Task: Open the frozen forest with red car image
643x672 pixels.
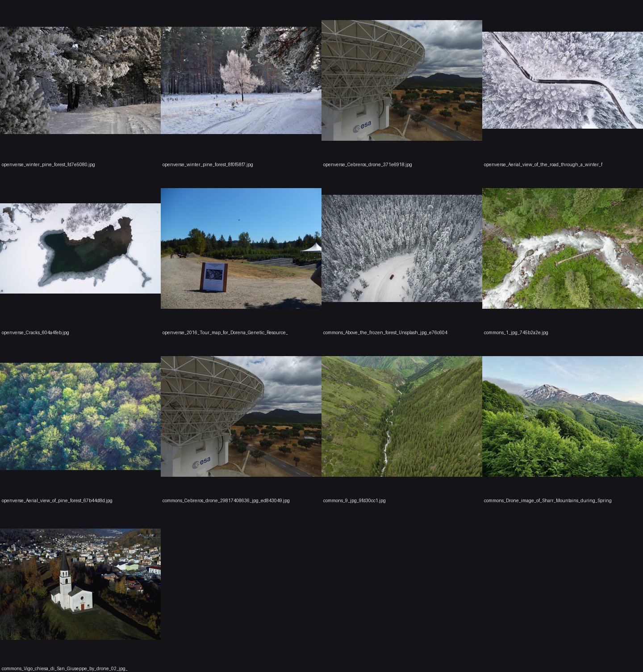Action: [402, 248]
